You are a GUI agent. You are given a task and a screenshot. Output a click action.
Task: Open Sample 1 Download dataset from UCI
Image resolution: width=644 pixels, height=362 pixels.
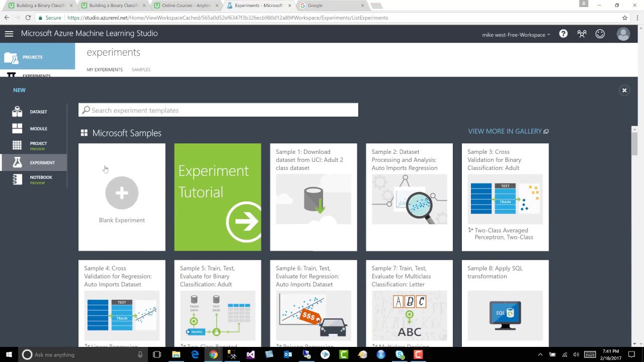[x=313, y=197]
